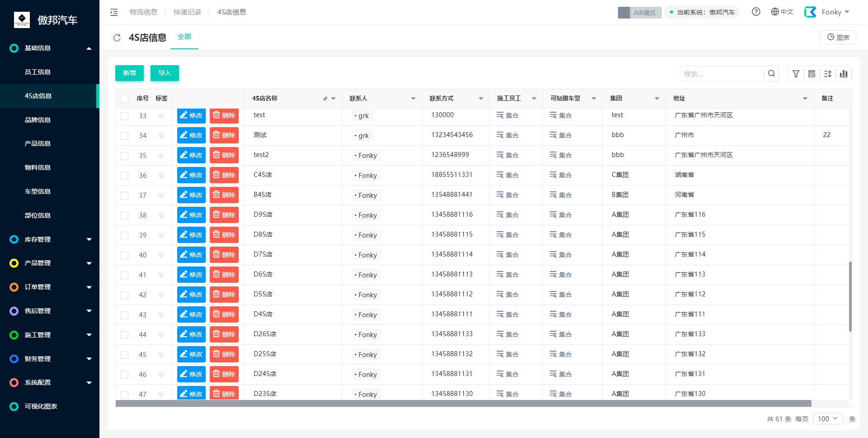The width and height of the screenshot is (868, 438).
Task: Click the refresh icon beside 4S店信息 title
Action: [x=117, y=38]
